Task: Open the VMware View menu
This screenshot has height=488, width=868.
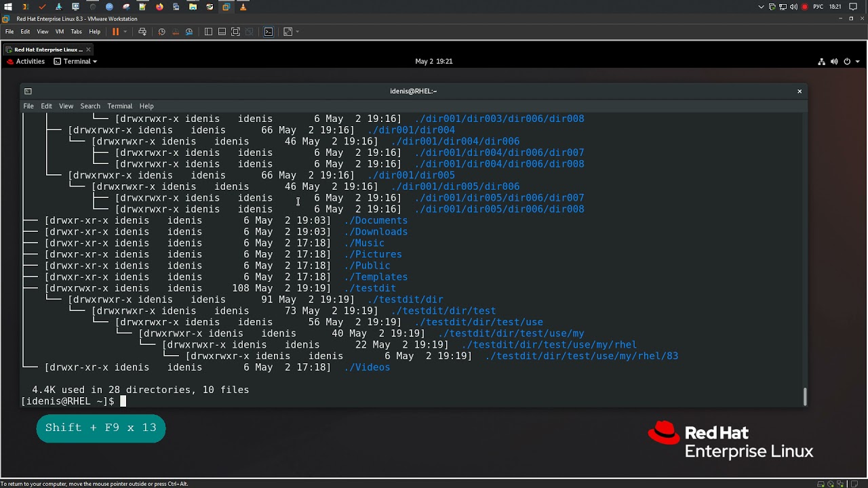Action: [43, 31]
